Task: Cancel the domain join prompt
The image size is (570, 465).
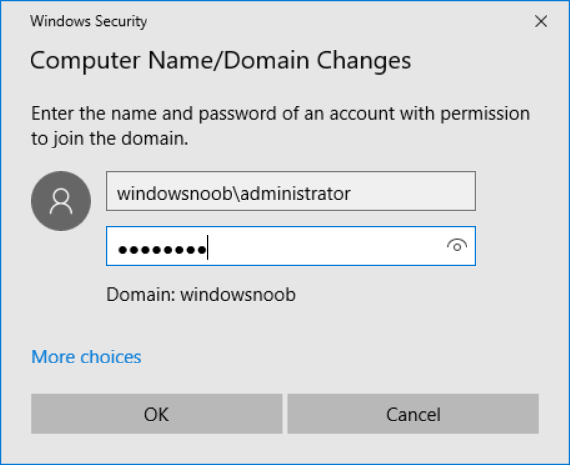Action: pos(413,414)
